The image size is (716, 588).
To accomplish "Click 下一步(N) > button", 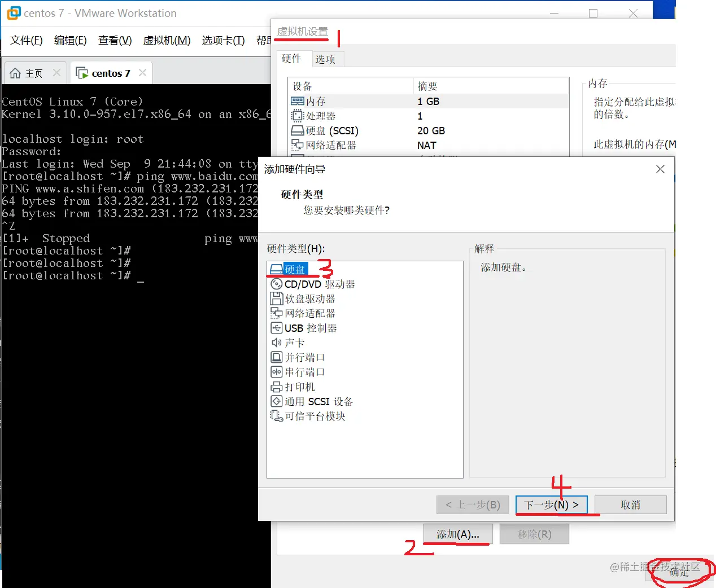I will (552, 504).
